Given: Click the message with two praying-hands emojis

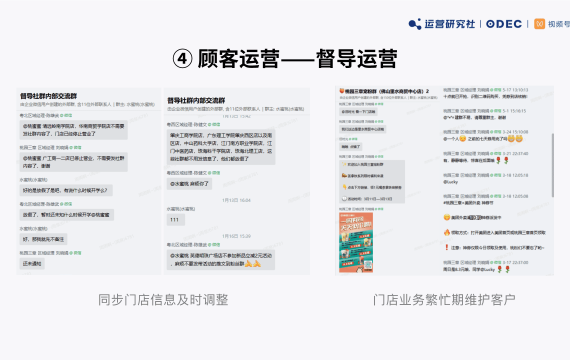Looking at the screenshot, I should pos(221,260).
